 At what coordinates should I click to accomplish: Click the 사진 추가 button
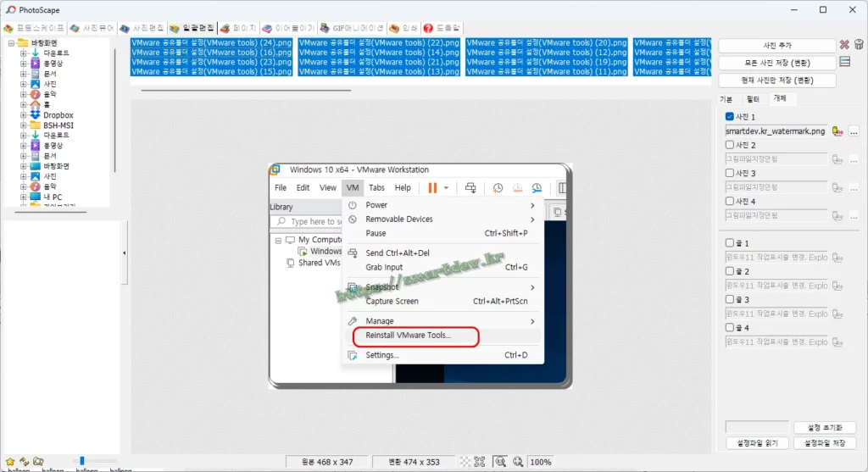(x=776, y=46)
